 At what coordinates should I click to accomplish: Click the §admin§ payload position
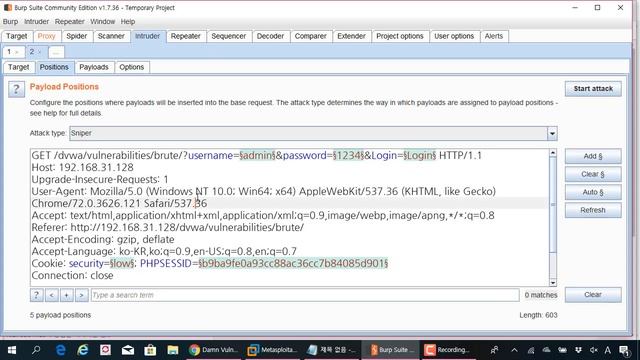pyautogui.click(x=258, y=156)
